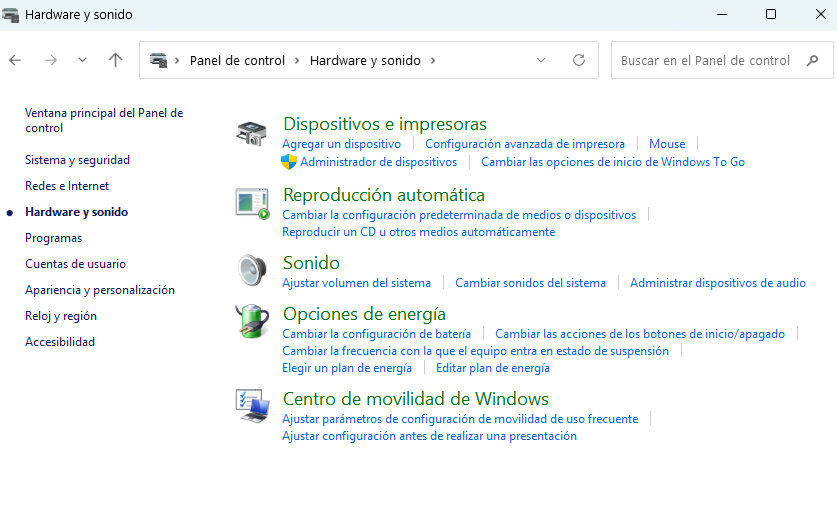Expand chevron after Hardware y sonido breadcrumb
This screenshot has width=837, height=524.
[x=433, y=60]
